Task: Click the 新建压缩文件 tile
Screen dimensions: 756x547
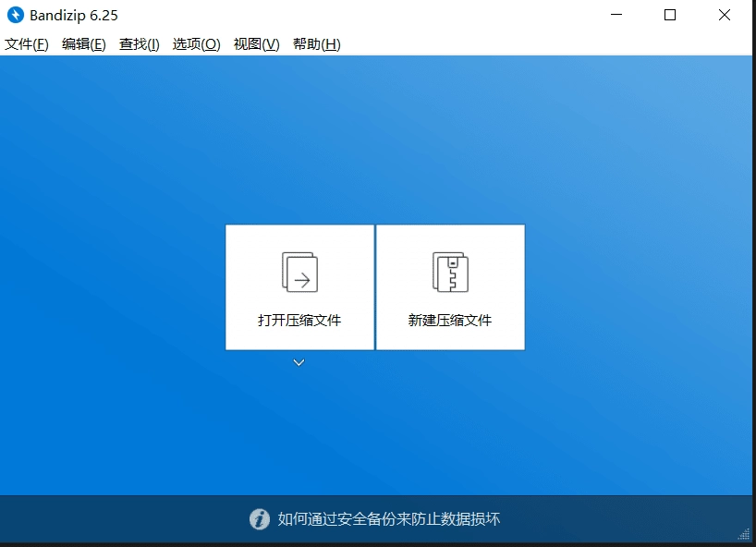Action: click(x=450, y=286)
